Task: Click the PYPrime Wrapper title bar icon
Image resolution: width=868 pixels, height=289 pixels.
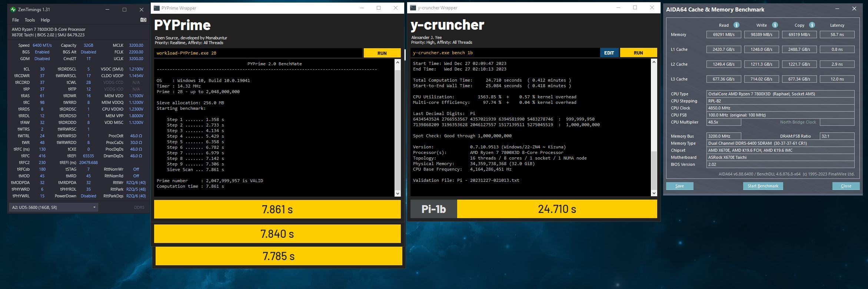Action: 157,8
